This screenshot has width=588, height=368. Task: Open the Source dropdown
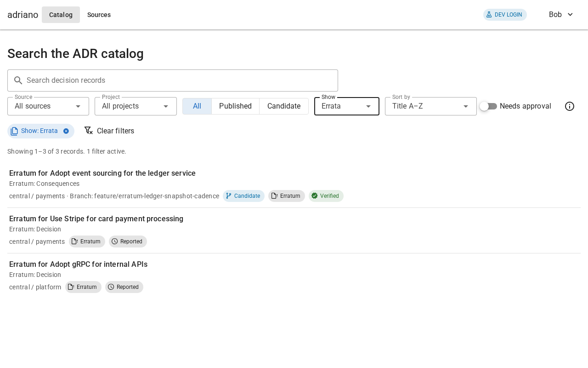click(48, 106)
